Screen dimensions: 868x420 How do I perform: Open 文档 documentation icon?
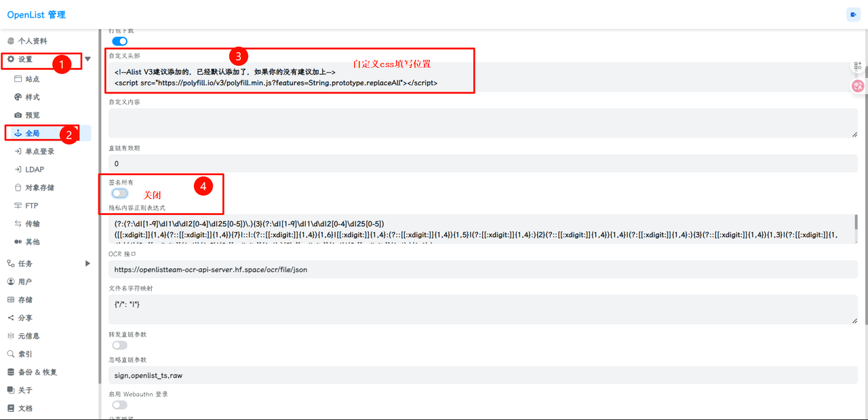[11, 408]
